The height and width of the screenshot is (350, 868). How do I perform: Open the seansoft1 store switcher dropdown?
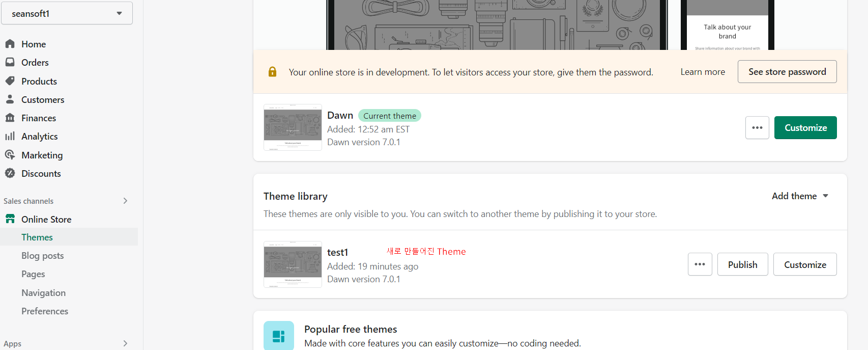click(67, 13)
